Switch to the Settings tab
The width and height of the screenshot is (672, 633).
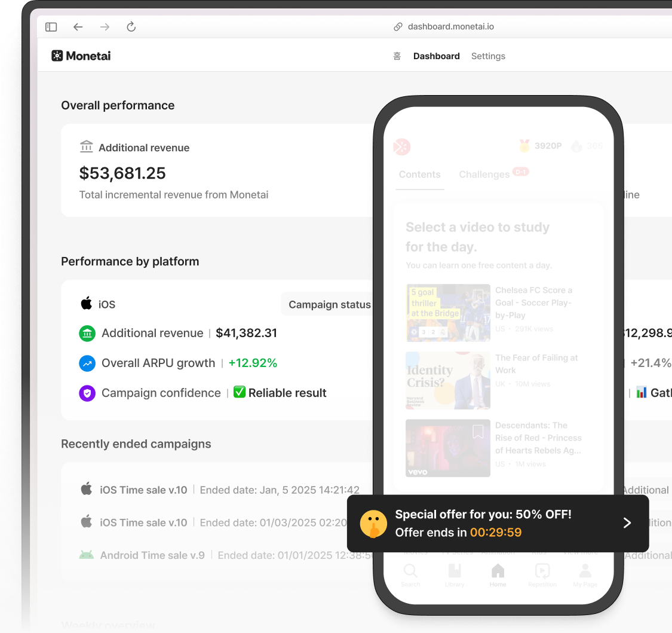(488, 56)
